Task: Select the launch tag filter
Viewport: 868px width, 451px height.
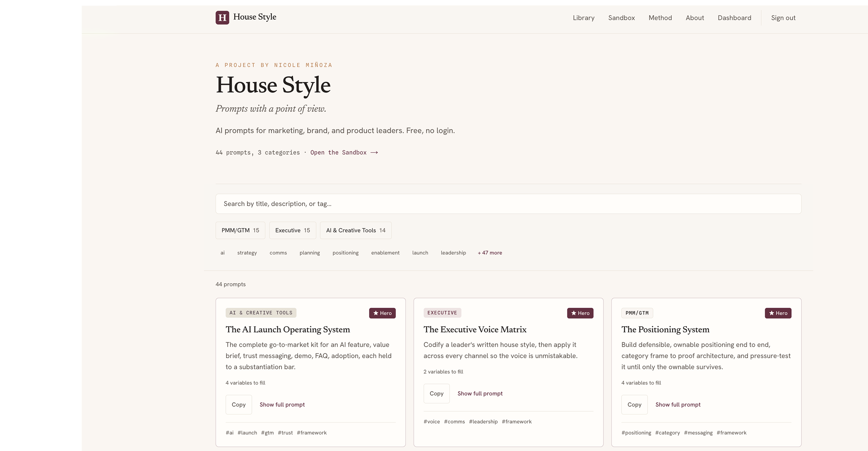Action: tap(420, 253)
